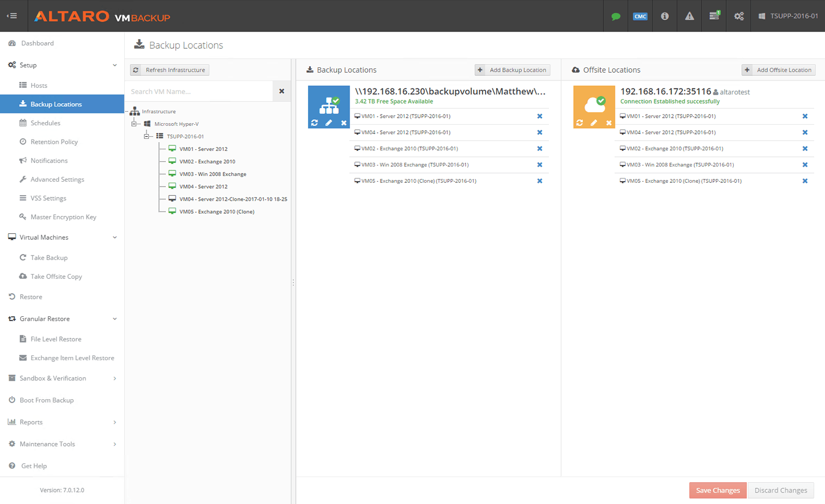Remove VM01 - Server 2012 from the offsite location
This screenshot has width=825, height=504.
pyautogui.click(x=805, y=116)
